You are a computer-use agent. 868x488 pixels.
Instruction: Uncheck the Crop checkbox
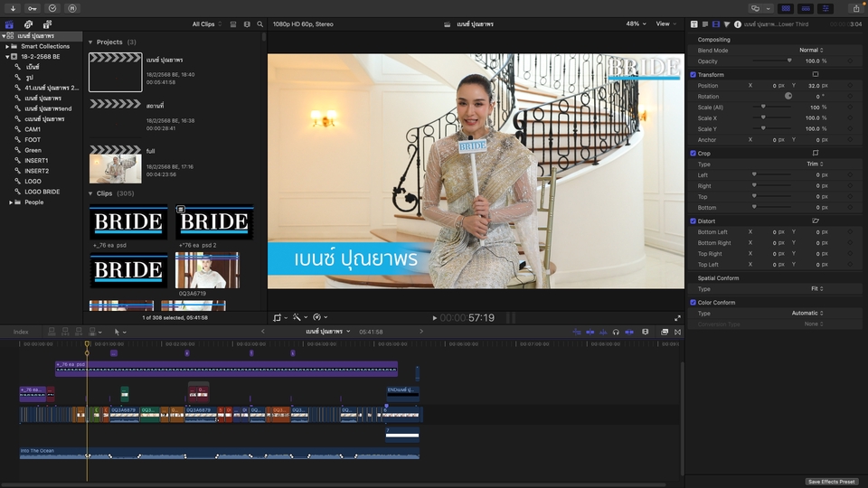point(693,154)
